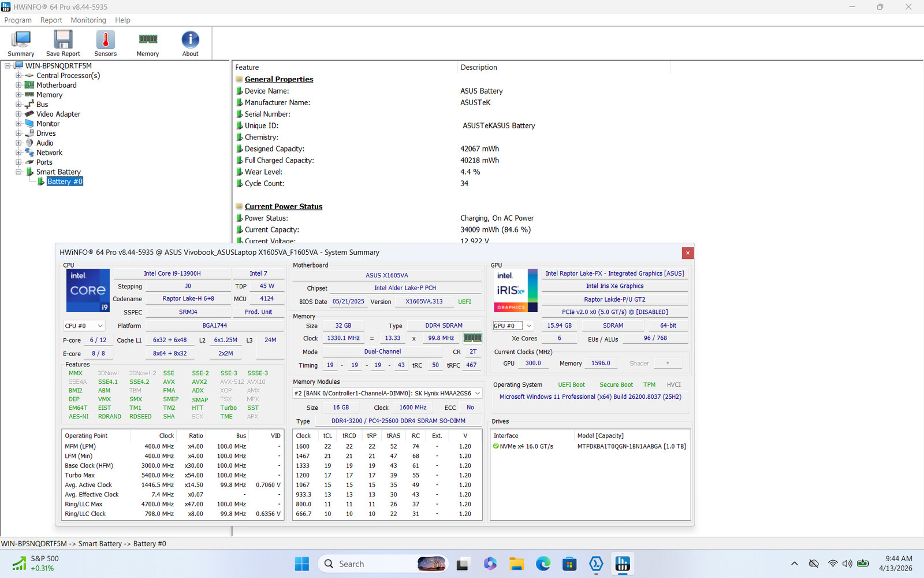Click the Windows Start button
The width and height of the screenshot is (924, 578).
tap(302, 564)
